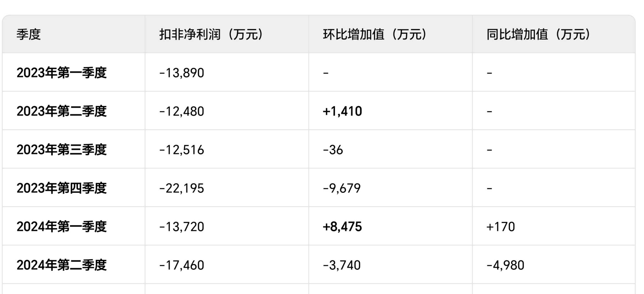644x294 pixels.
Task: Select the 同比增加值（万元）header cell
Action: pos(538,34)
